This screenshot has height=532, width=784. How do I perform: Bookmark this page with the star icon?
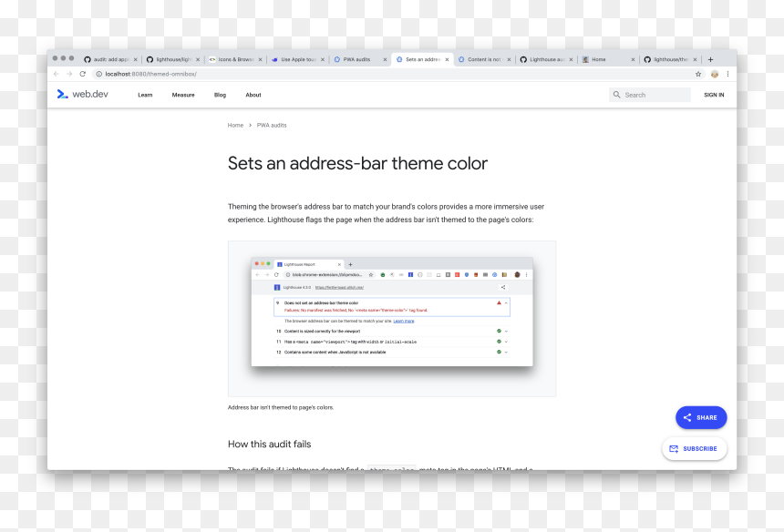pyautogui.click(x=698, y=74)
